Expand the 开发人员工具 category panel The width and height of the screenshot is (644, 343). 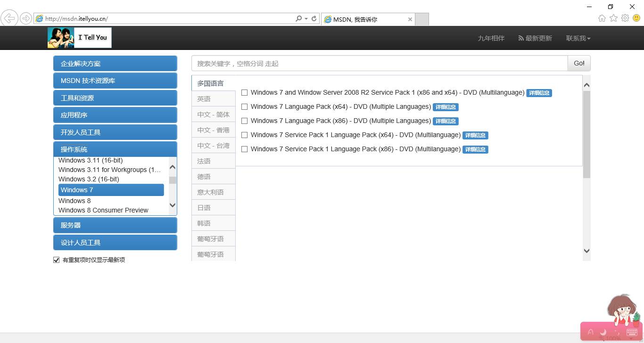pyautogui.click(x=115, y=132)
